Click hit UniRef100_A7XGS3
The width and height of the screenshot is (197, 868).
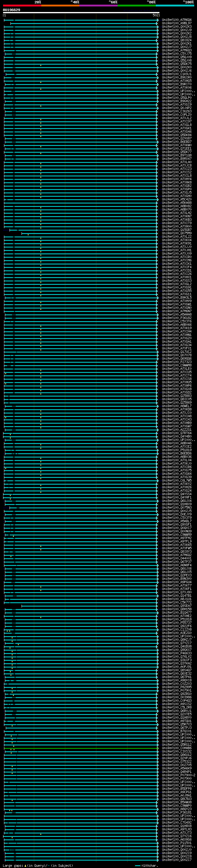click(x=176, y=281)
